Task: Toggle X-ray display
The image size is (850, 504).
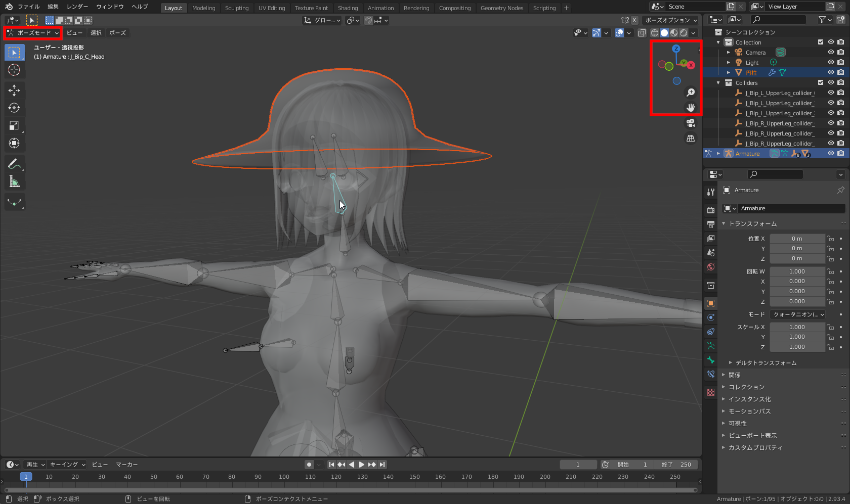Action: (x=642, y=33)
